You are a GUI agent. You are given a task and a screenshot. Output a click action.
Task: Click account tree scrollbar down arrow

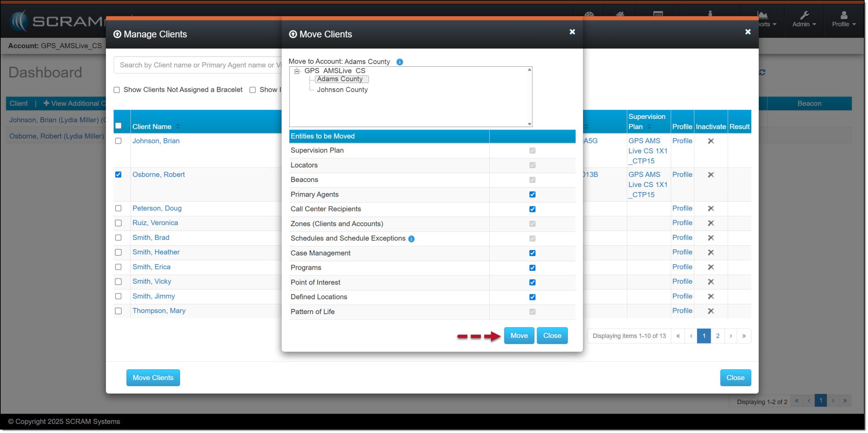pos(529,124)
